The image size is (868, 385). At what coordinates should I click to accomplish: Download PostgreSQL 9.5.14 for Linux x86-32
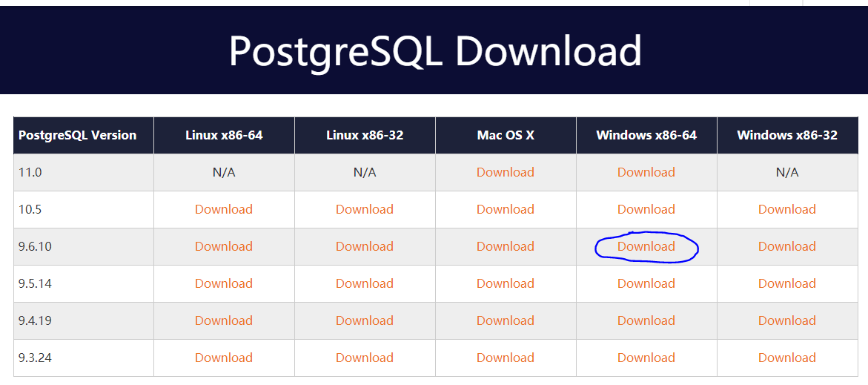[365, 283]
